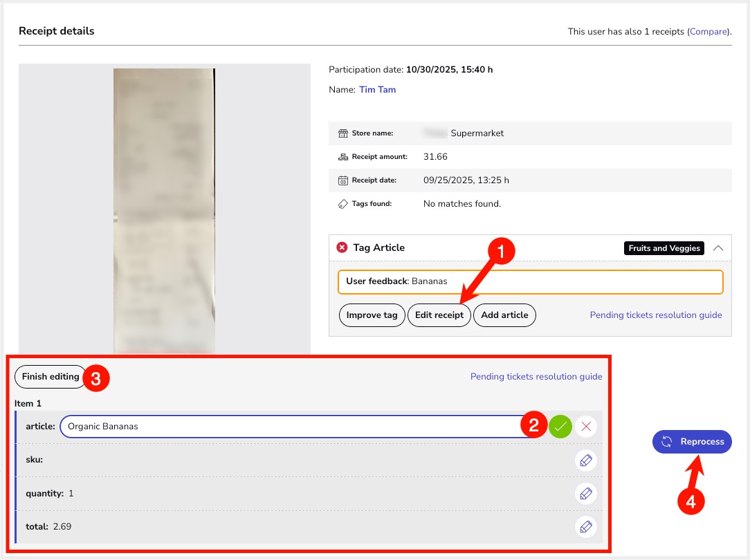Confirm the article name with green checkmark
The image size is (750, 560).
point(560,427)
